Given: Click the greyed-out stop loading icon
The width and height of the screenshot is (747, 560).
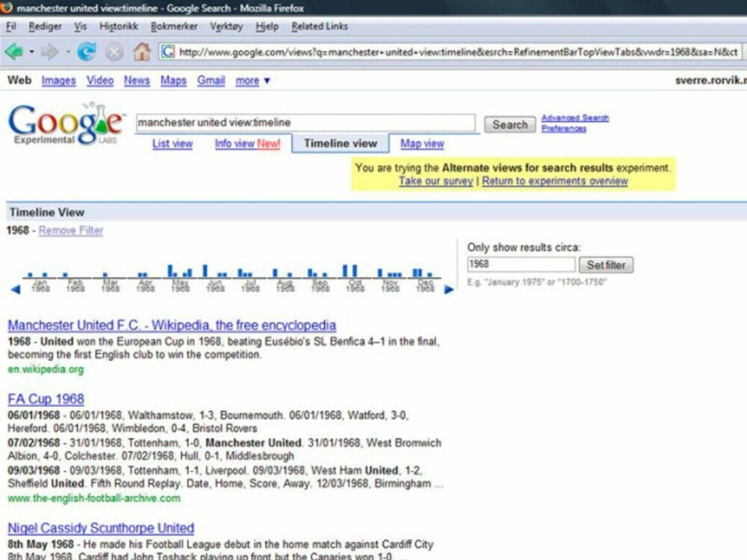Looking at the screenshot, I should (x=114, y=52).
